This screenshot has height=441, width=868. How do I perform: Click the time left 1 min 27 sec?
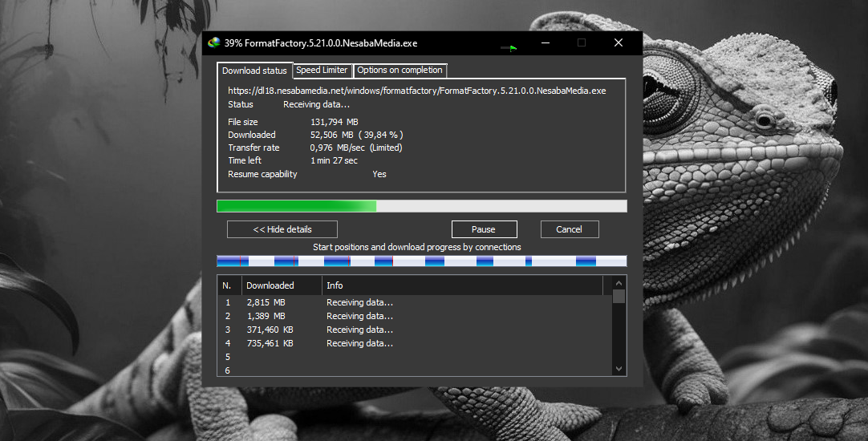334,160
